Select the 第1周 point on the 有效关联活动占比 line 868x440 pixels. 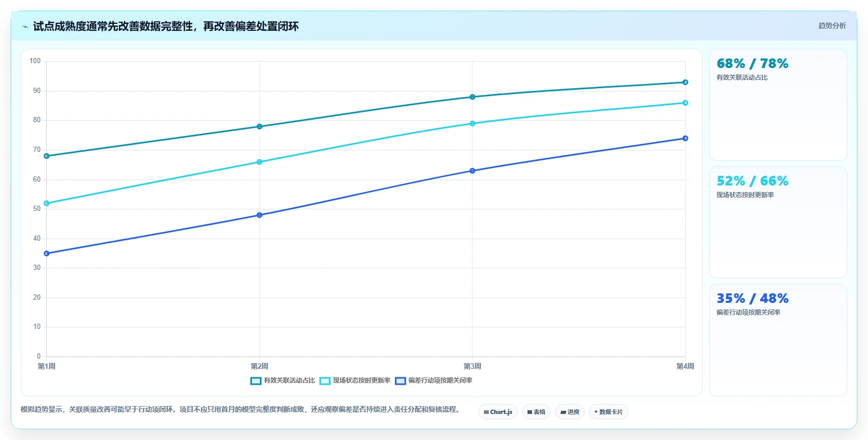click(47, 156)
